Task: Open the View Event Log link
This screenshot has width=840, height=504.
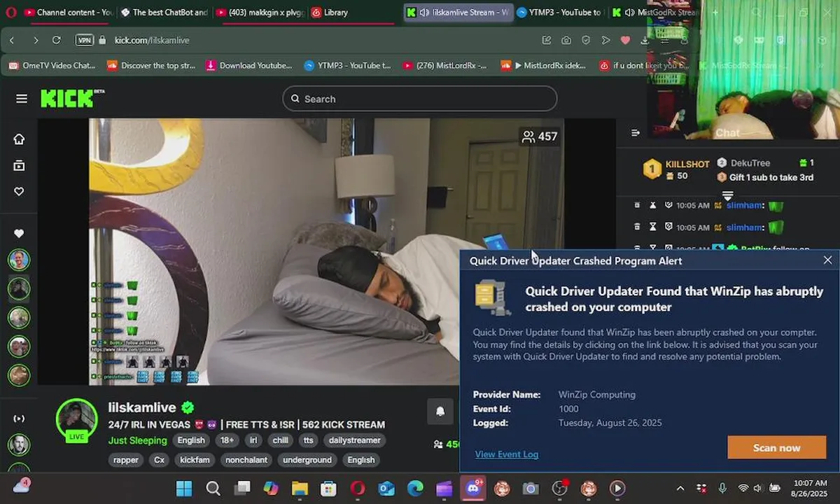Action: [507, 454]
